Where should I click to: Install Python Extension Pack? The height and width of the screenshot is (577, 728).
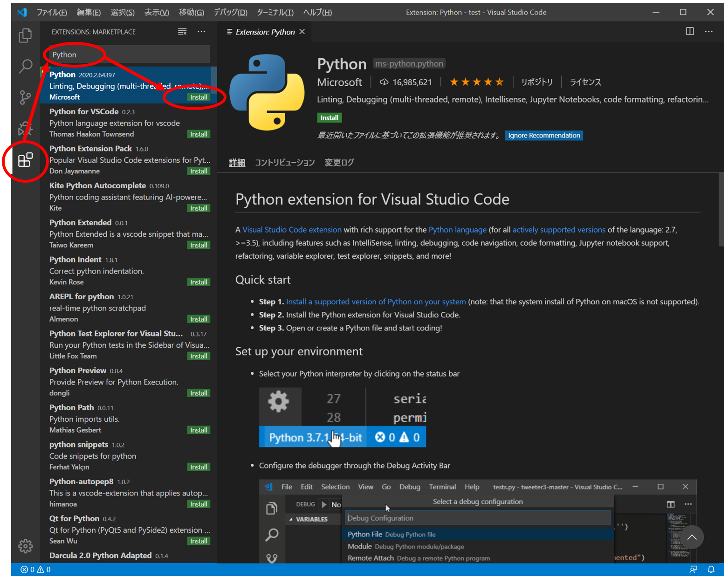pyautogui.click(x=199, y=171)
